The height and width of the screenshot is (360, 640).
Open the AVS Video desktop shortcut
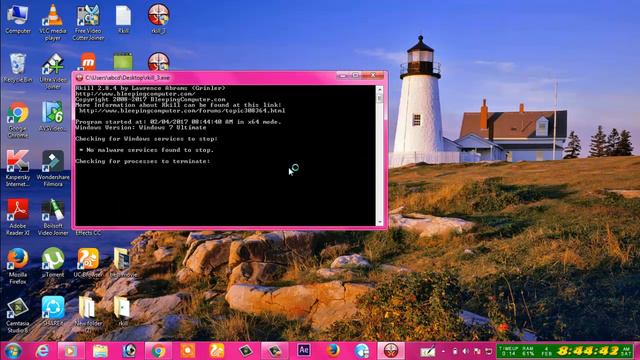click(x=53, y=117)
